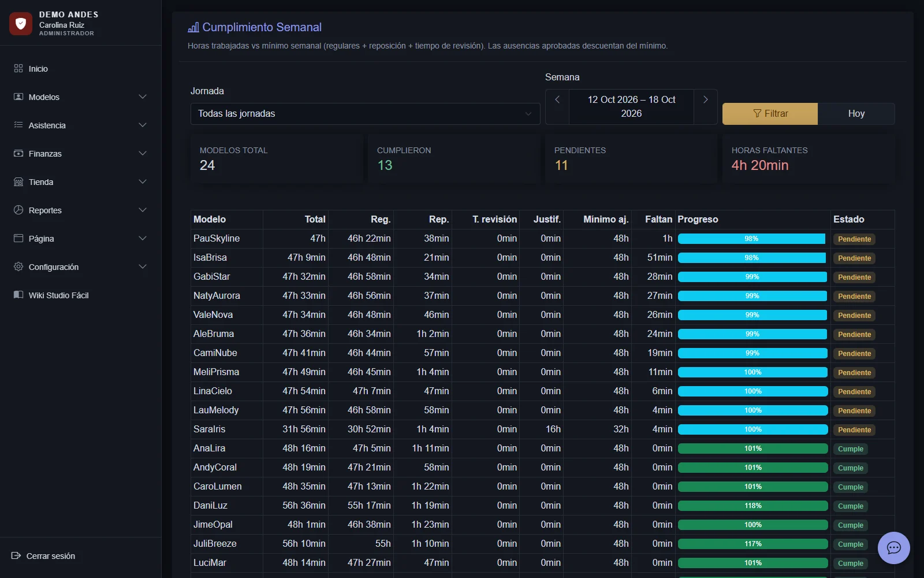Click the Hoy button
The image size is (924, 578).
[x=856, y=114]
